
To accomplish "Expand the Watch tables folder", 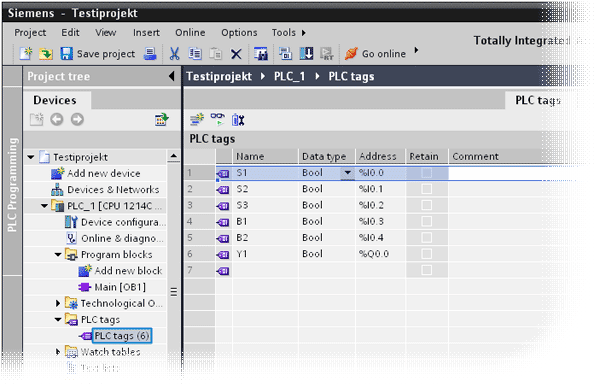I will (58, 352).
